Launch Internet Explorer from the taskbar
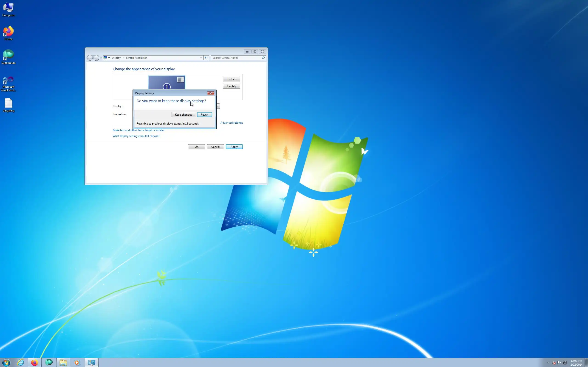The height and width of the screenshot is (367, 588). [21, 362]
